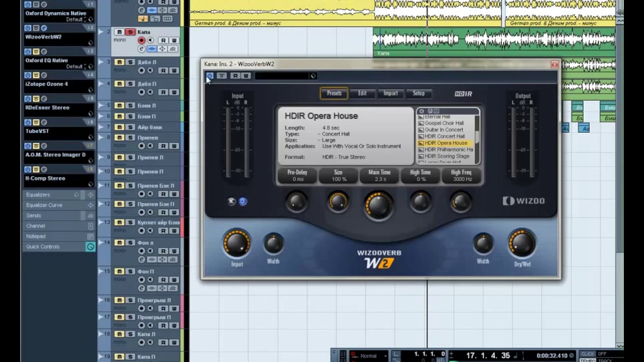644x362 pixels.
Task: Mute the Капа track 2
Action: click(x=119, y=32)
